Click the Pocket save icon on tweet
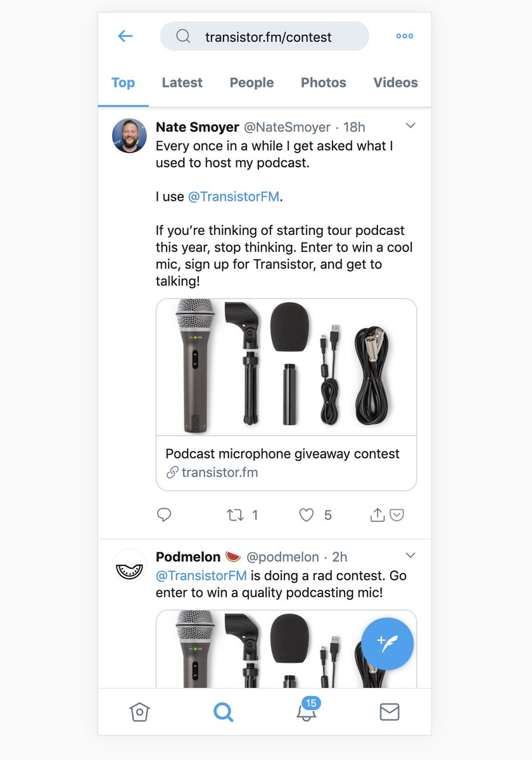Viewport: 532px width, 760px height. coord(397,515)
